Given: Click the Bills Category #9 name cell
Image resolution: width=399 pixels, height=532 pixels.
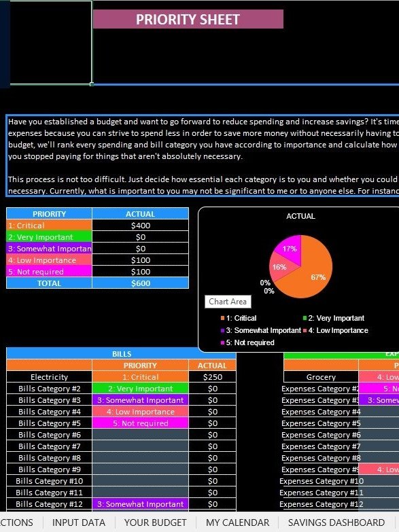Looking at the screenshot, I should coord(49,469).
